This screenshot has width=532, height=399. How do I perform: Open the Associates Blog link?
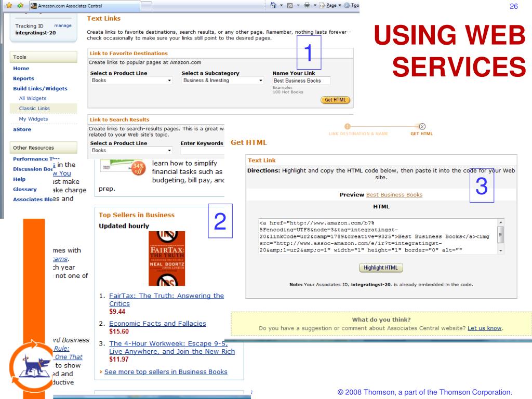click(x=33, y=199)
